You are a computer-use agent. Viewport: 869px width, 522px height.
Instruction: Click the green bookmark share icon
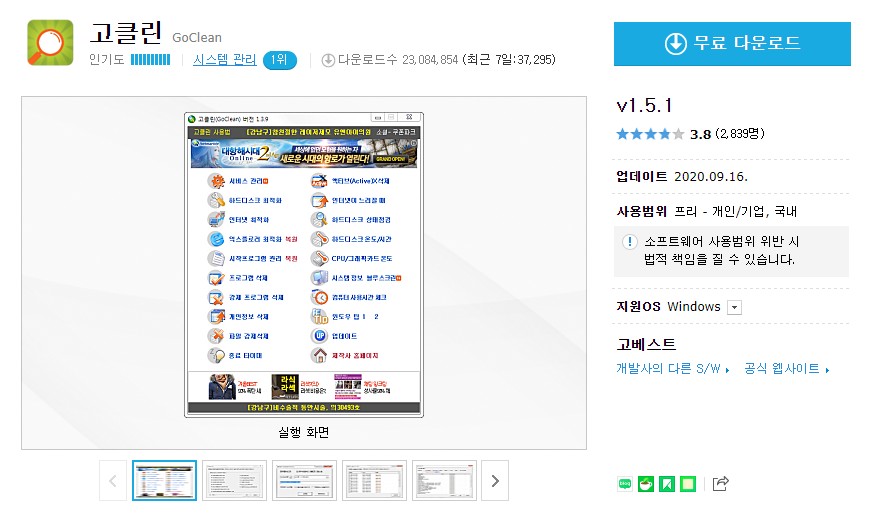coord(667,484)
